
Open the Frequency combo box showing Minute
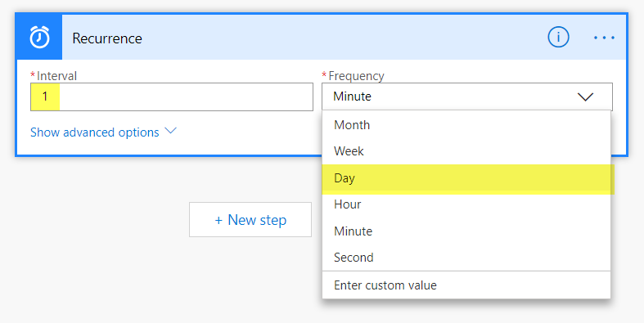coord(467,96)
